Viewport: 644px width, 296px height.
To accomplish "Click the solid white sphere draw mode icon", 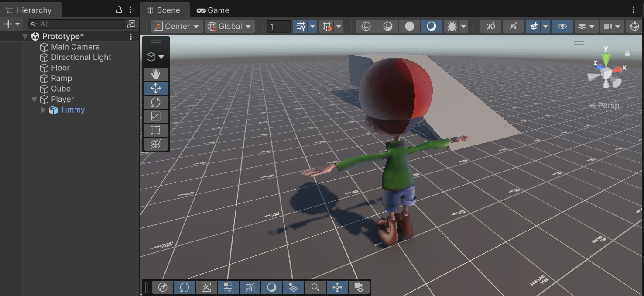I will 409,26.
